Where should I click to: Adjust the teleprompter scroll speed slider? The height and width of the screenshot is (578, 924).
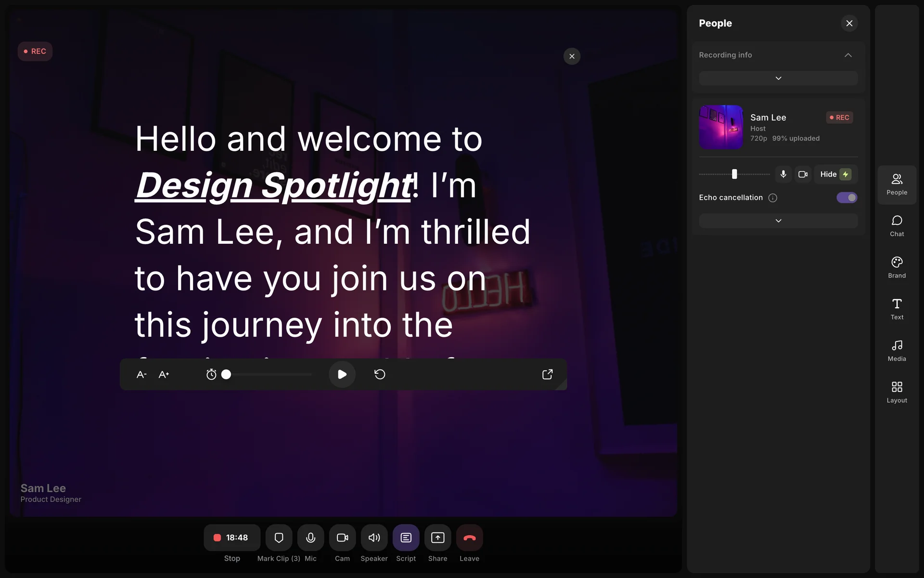point(226,374)
